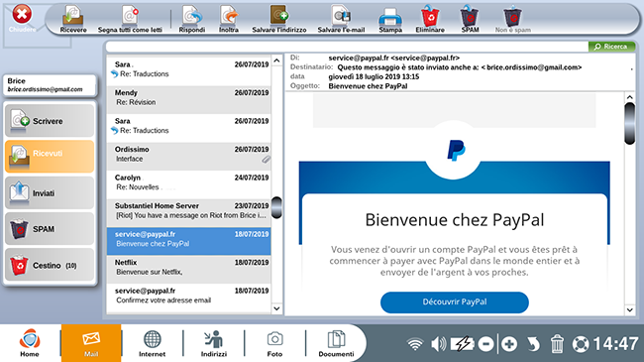Click the Rispondi reply icon

(x=192, y=19)
